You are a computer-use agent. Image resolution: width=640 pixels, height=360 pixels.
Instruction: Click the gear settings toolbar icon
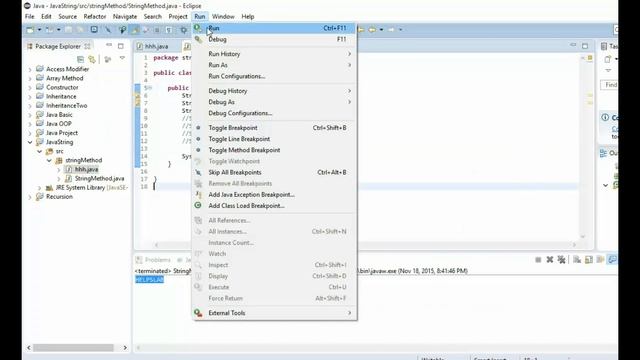pyautogui.click(x=184, y=30)
